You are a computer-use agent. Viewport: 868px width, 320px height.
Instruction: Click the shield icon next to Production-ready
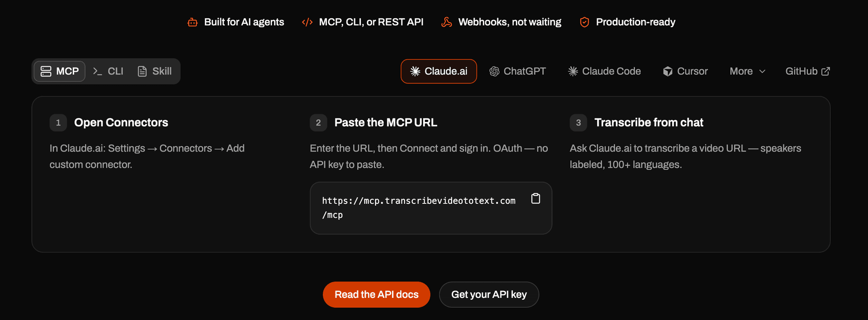pos(585,22)
